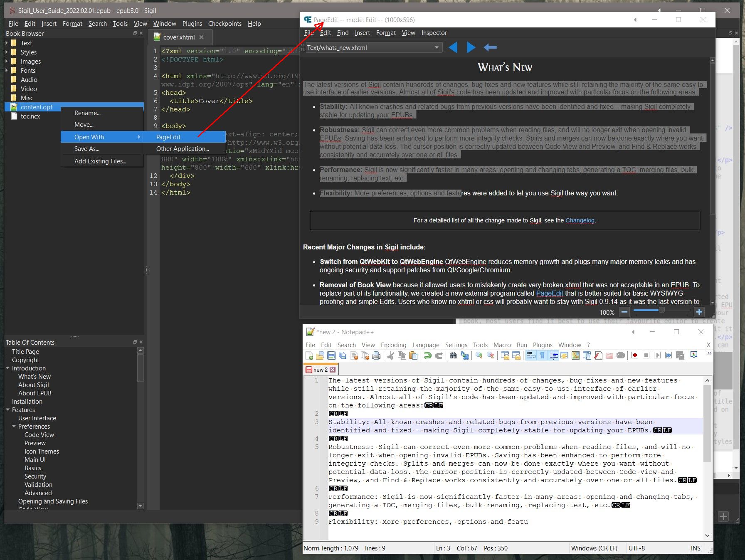This screenshot has width=745, height=560.
Task: Click the Redo arrow in Notepad++ toolbar
Action: (x=439, y=355)
